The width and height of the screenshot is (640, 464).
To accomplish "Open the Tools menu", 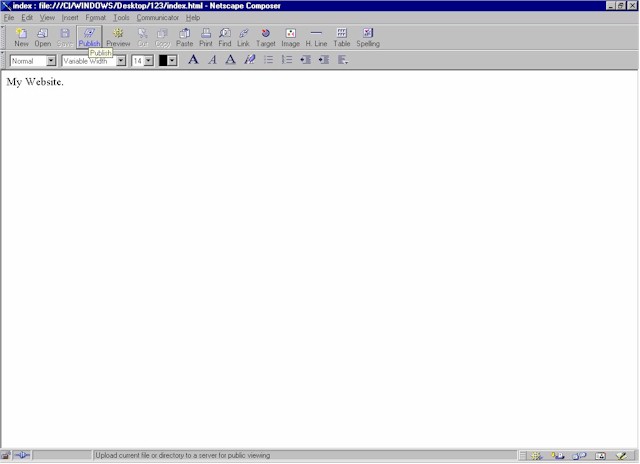I will click(121, 18).
